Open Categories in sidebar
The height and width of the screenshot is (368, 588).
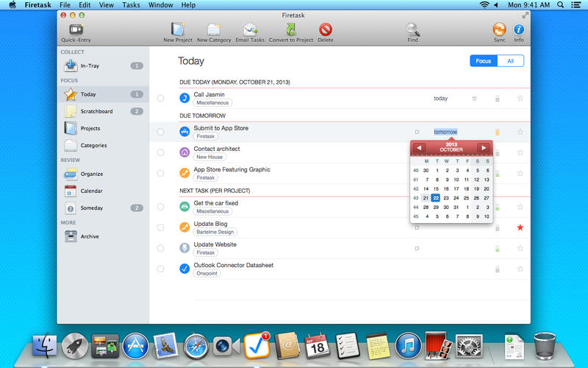coord(103,145)
